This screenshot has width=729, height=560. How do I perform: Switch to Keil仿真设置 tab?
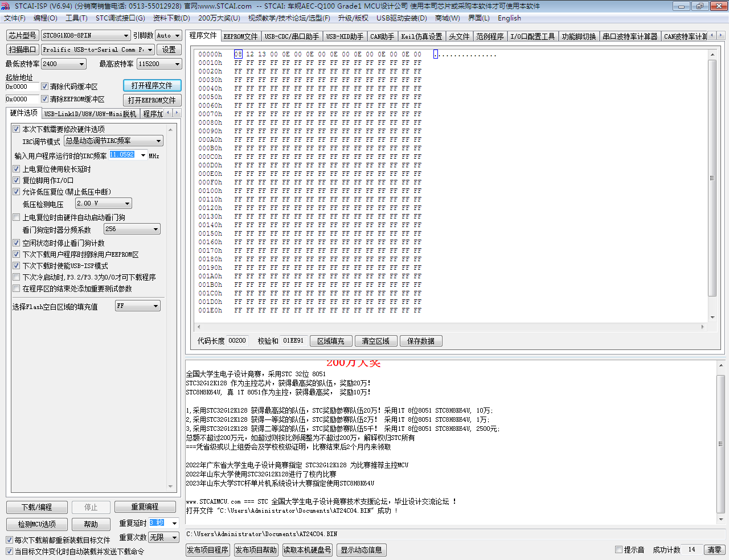421,36
